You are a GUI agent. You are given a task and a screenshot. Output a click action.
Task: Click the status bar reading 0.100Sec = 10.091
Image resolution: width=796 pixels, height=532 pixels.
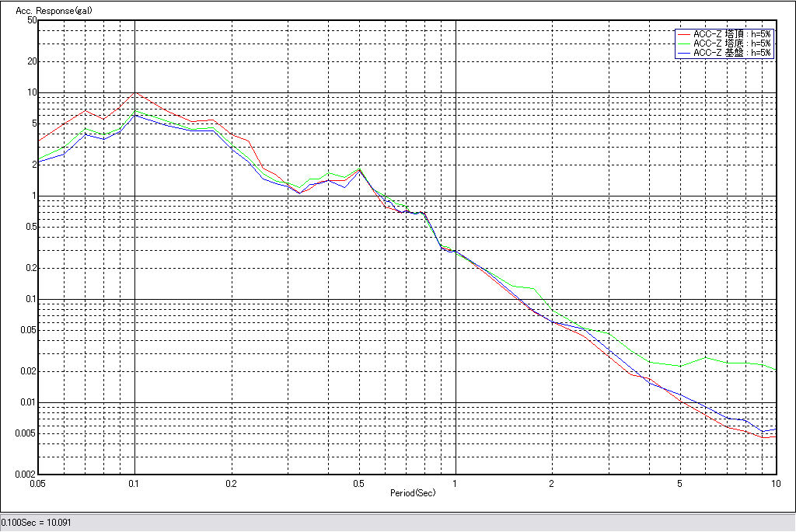37,523
